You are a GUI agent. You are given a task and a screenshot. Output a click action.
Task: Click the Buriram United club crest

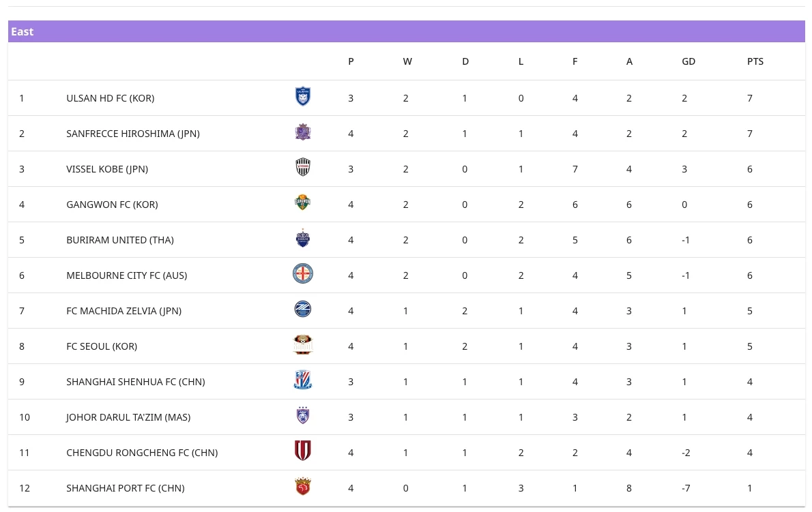coord(302,239)
